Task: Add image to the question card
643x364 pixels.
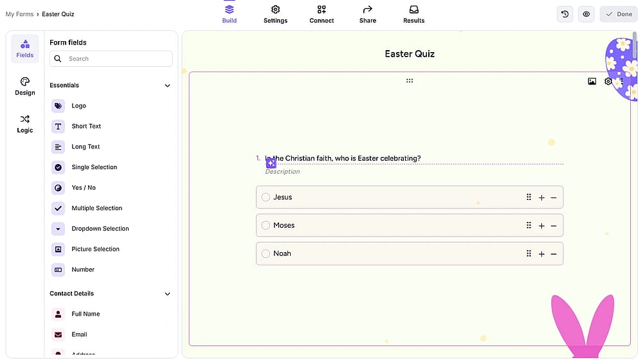Action: (x=592, y=81)
